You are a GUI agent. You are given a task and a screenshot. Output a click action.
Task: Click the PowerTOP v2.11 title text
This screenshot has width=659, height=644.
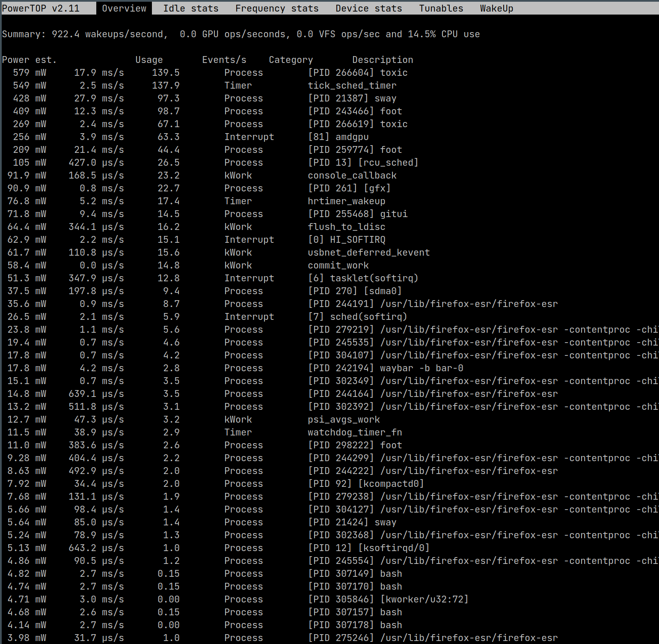coord(41,8)
